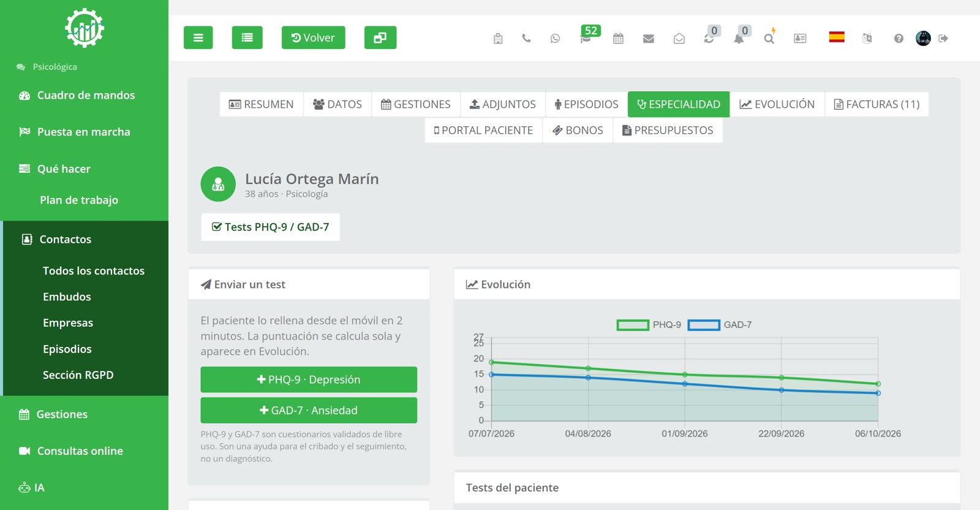
Task: Open the FACTURAS (11) tab
Action: 877,104
